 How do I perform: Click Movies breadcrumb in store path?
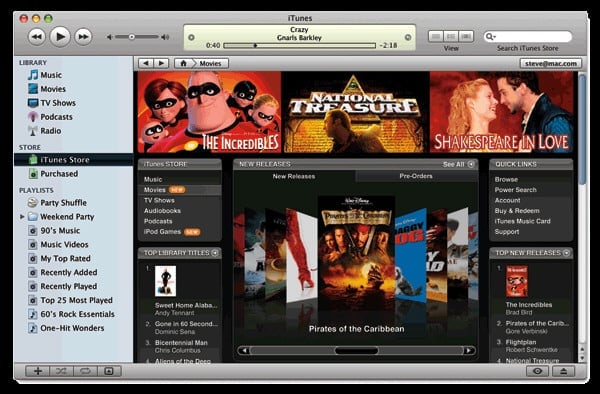click(210, 63)
